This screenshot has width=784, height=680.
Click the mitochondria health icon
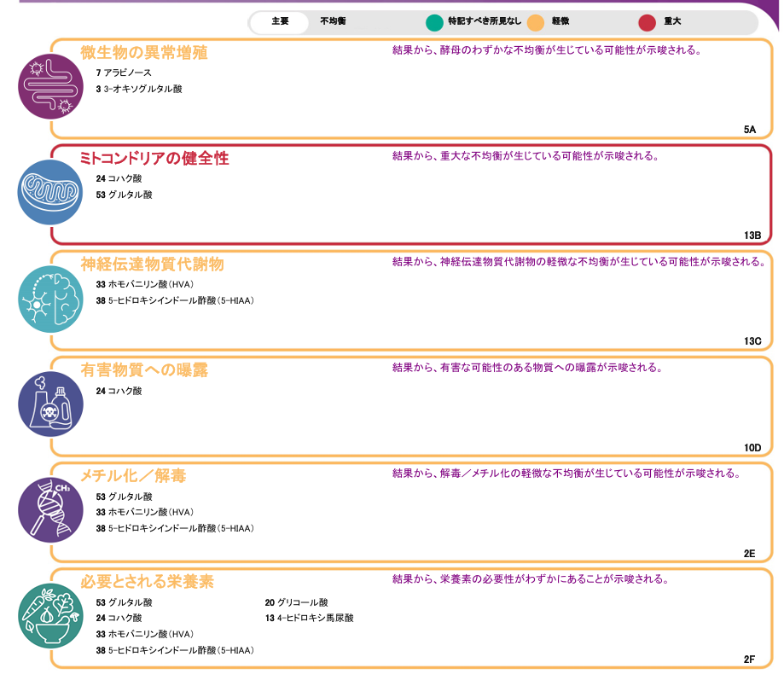(x=50, y=192)
